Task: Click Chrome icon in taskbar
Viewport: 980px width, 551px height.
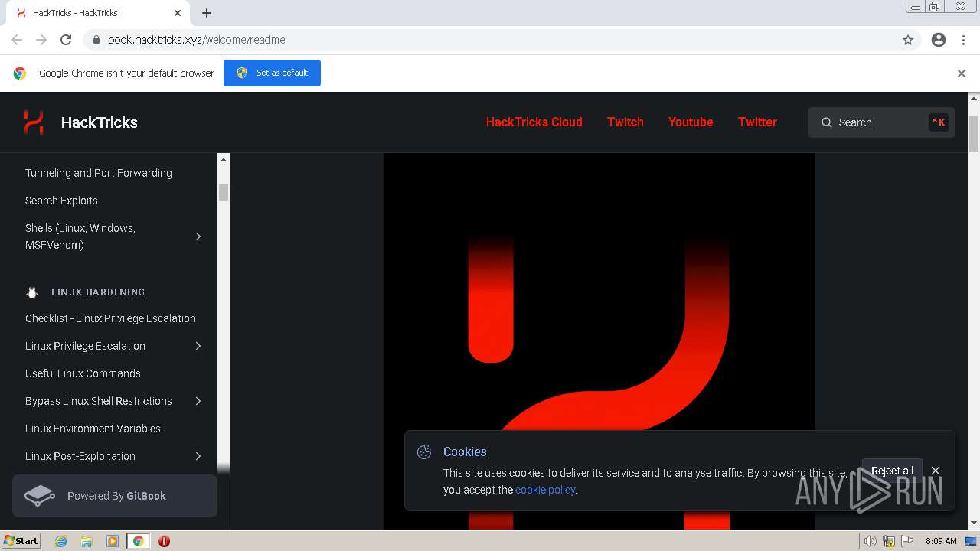Action: (139, 541)
